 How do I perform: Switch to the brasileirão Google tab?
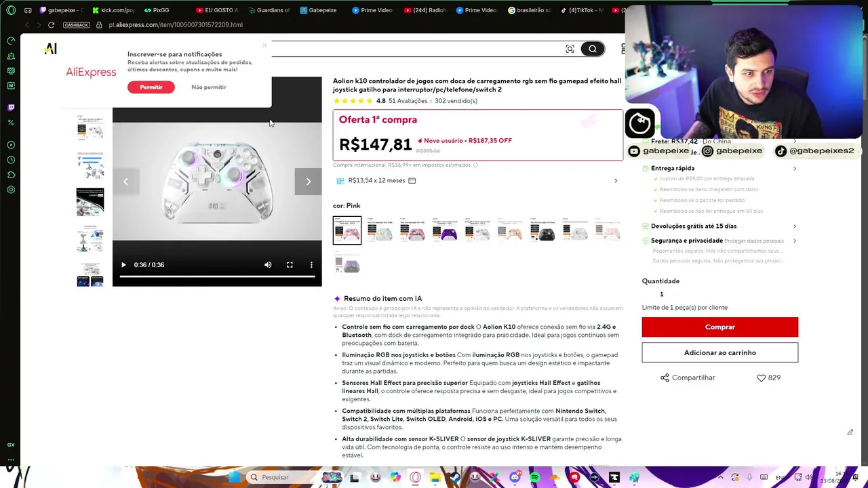tap(529, 10)
